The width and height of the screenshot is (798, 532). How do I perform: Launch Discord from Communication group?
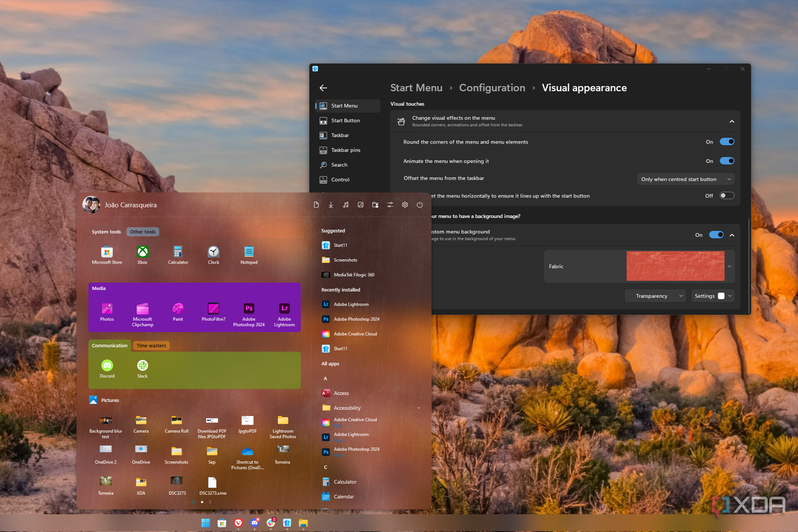pyautogui.click(x=107, y=369)
